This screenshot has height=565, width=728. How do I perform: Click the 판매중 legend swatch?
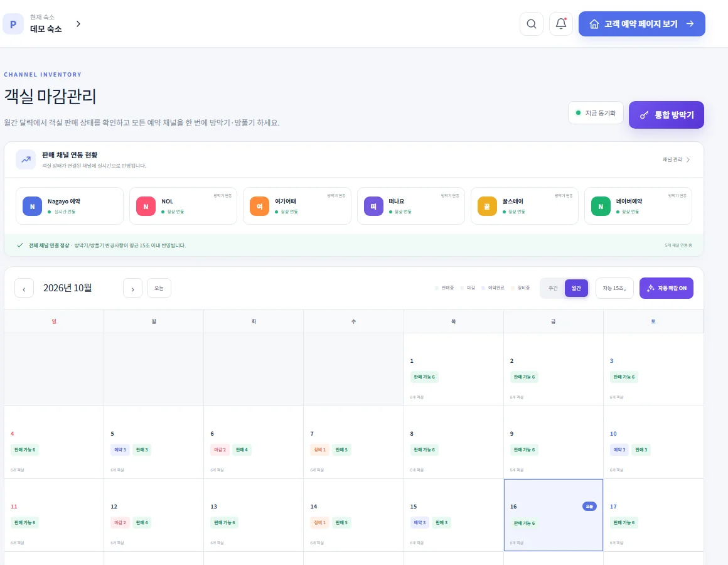[x=437, y=288]
